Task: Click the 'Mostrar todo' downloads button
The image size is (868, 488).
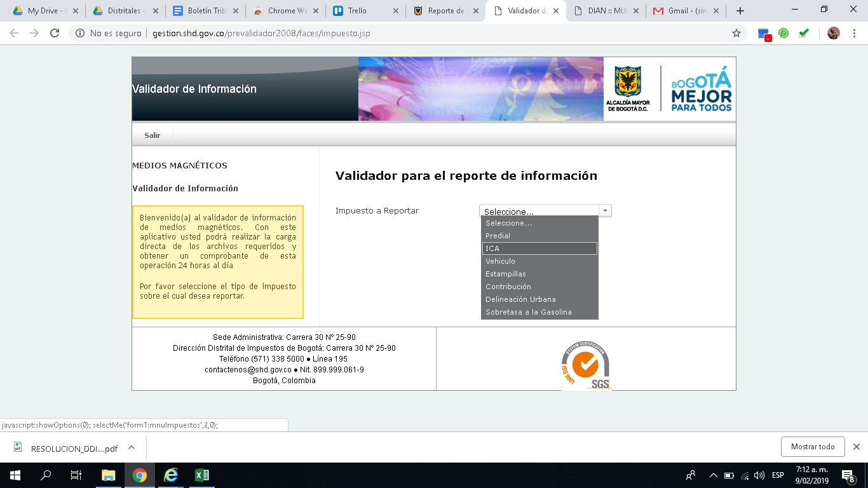Action: coord(813,447)
